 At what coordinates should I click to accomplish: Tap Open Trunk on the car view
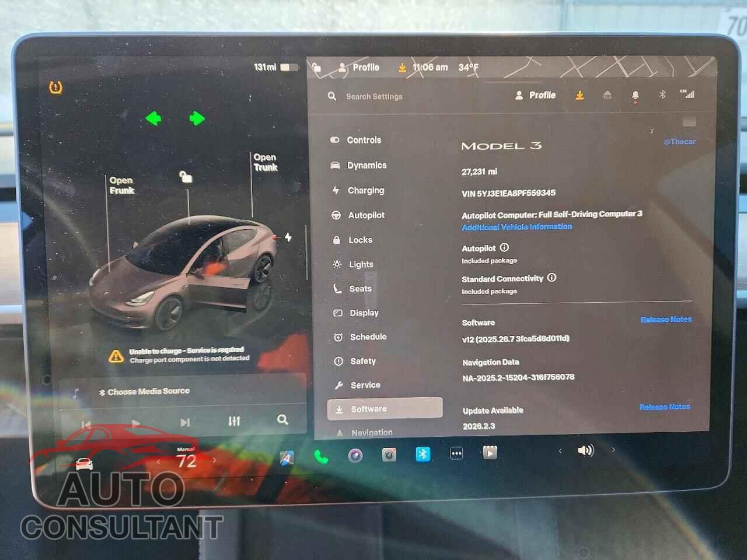[266, 162]
